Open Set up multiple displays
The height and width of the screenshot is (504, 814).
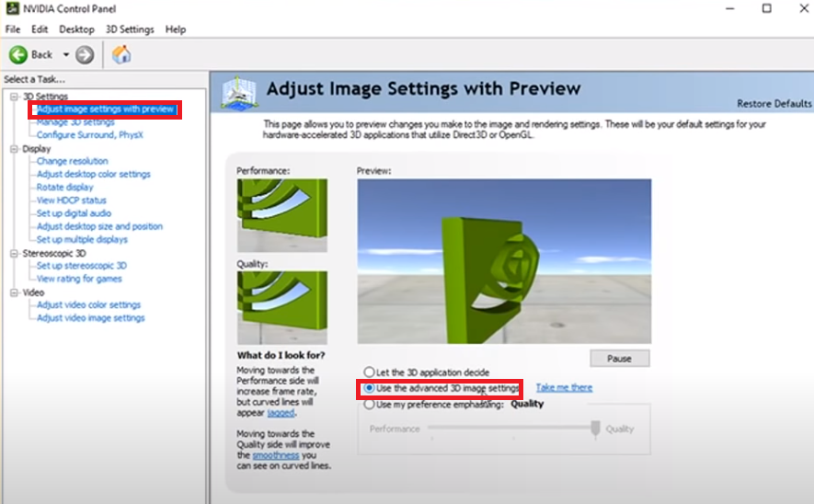(82, 239)
